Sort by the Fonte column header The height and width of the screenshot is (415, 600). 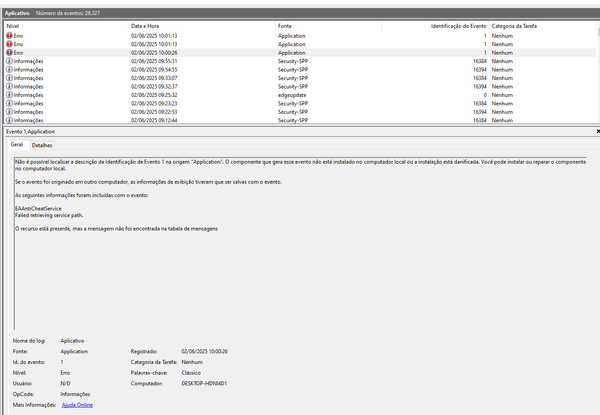[x=285, y=25]
